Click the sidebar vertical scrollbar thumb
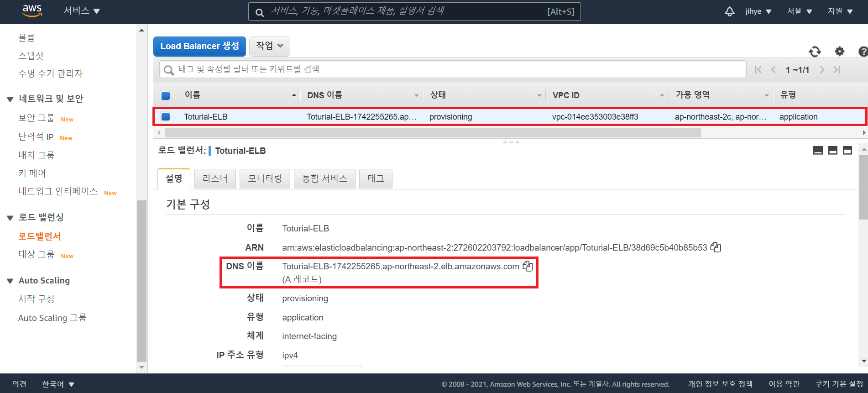The height and width of the screenshot is (393, 868). coord(141,281)
